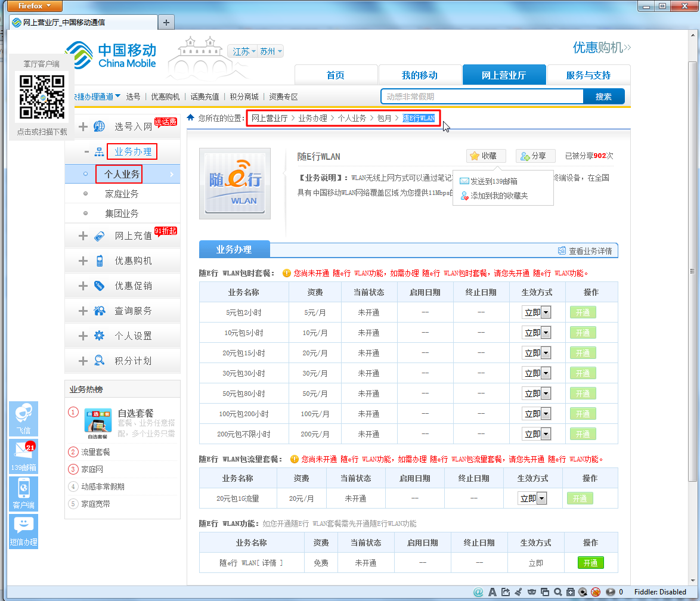Open 生效方式 dropdown for 20元包1G流量
Screen dimensions: 700x601
point(532,498)
